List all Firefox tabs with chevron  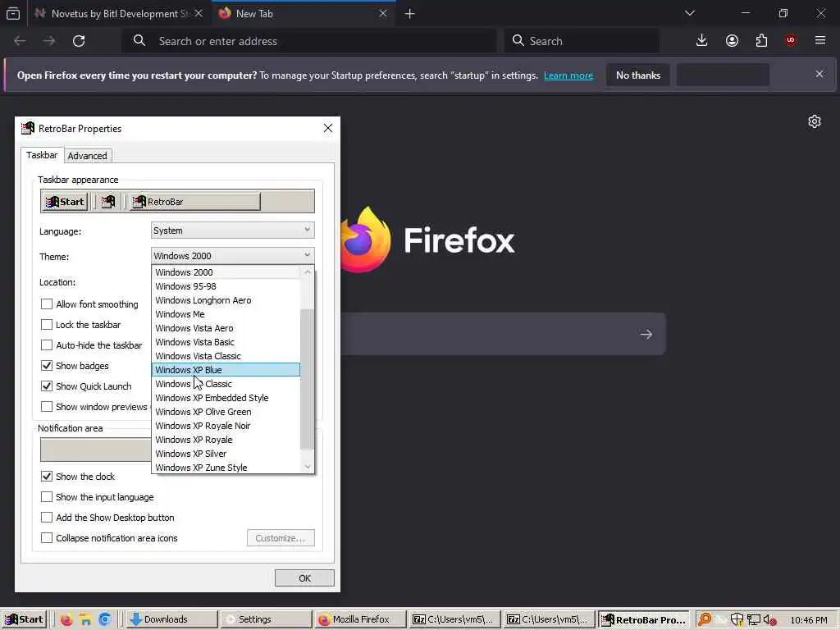pos(690,13)
